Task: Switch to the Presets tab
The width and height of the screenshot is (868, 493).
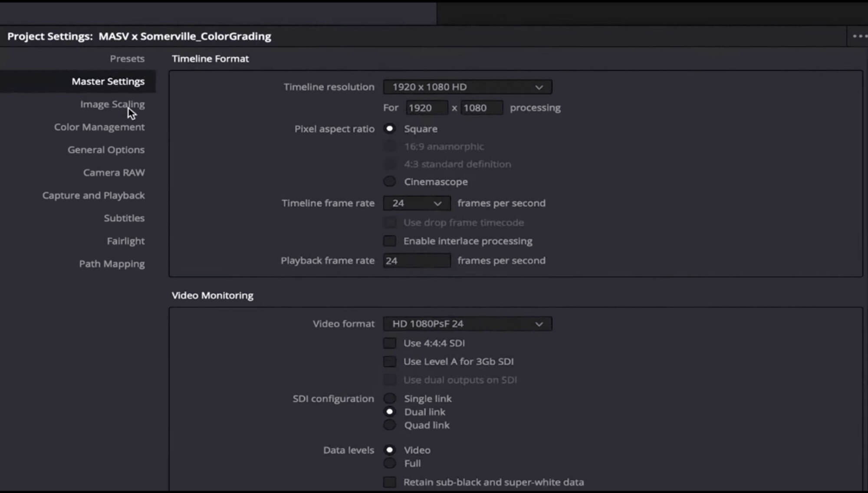Action: click(x=127, y=58)
